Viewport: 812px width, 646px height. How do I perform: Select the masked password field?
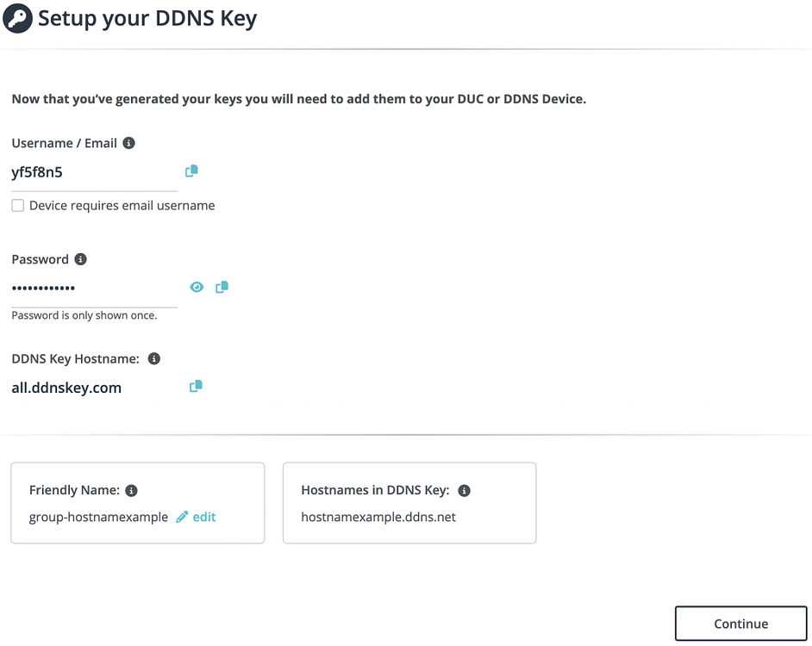(x=94, y=288)
